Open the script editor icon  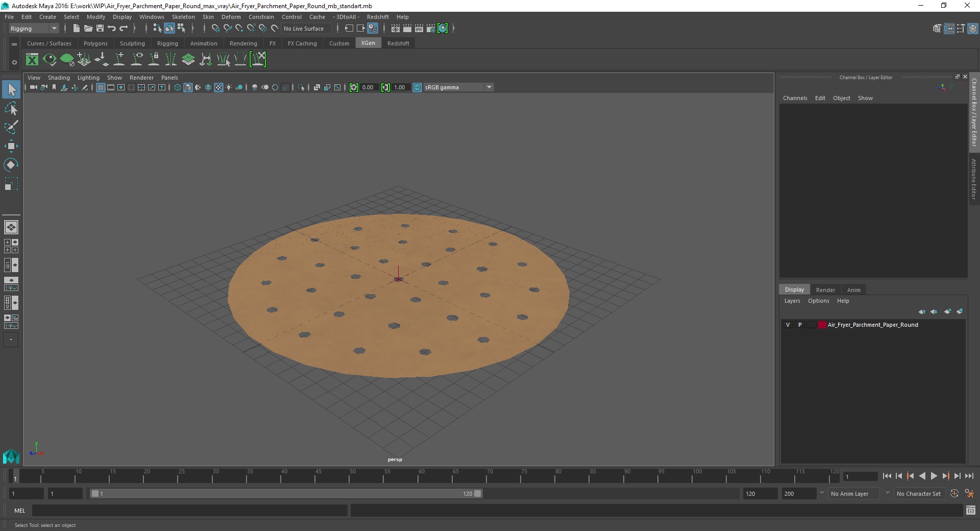[x=971, y=510]
